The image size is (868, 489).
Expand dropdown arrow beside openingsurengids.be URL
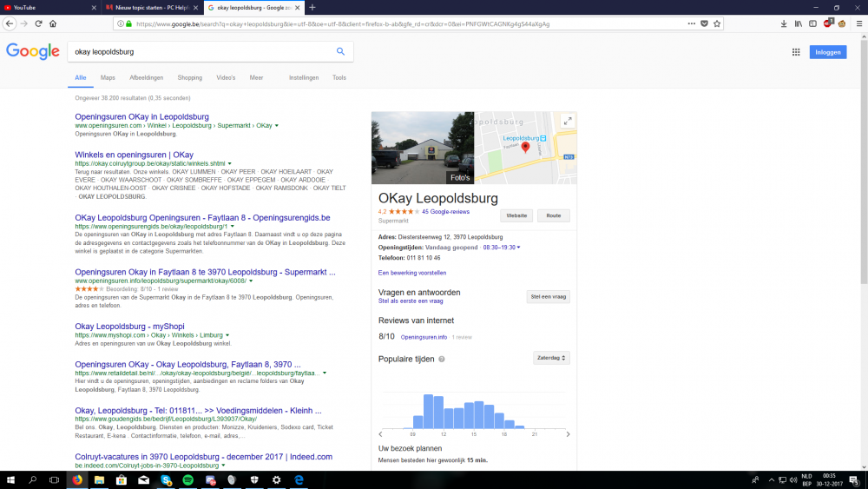(233, 227)
